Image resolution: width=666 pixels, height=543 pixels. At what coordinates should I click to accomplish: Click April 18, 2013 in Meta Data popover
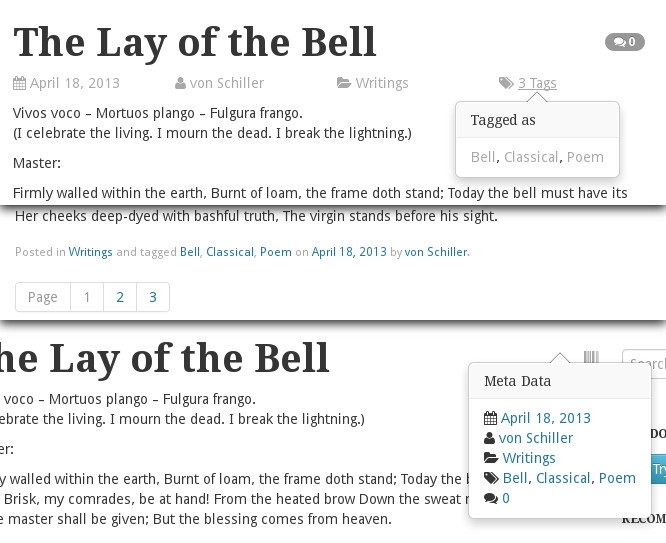545,418
